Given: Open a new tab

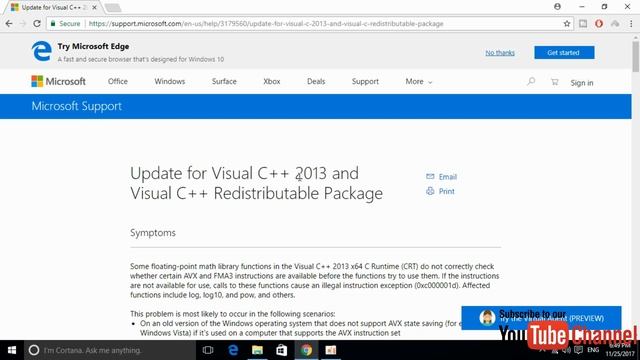Looking at the screenshot, I should coord(113,7).
